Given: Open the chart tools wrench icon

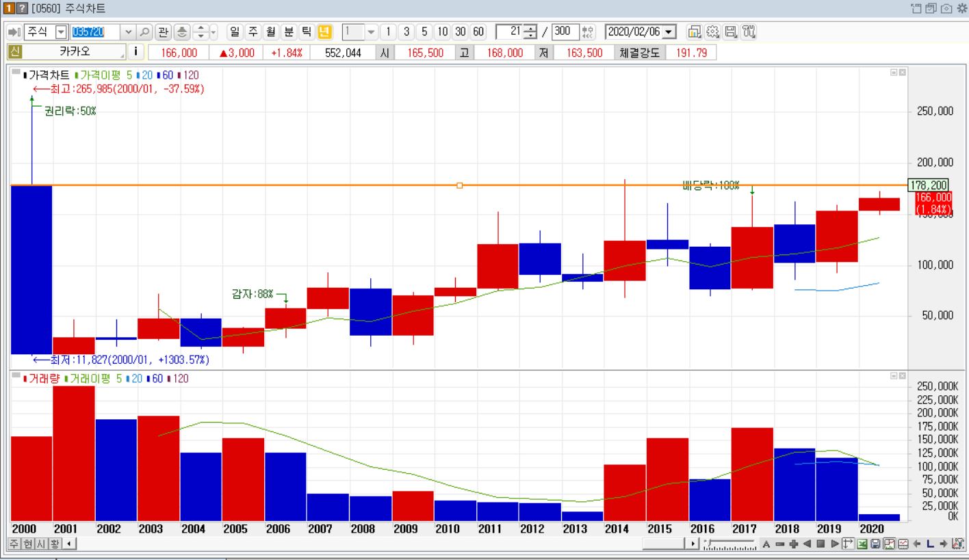Looking at the screenshot, I should [x=748, y=32].
